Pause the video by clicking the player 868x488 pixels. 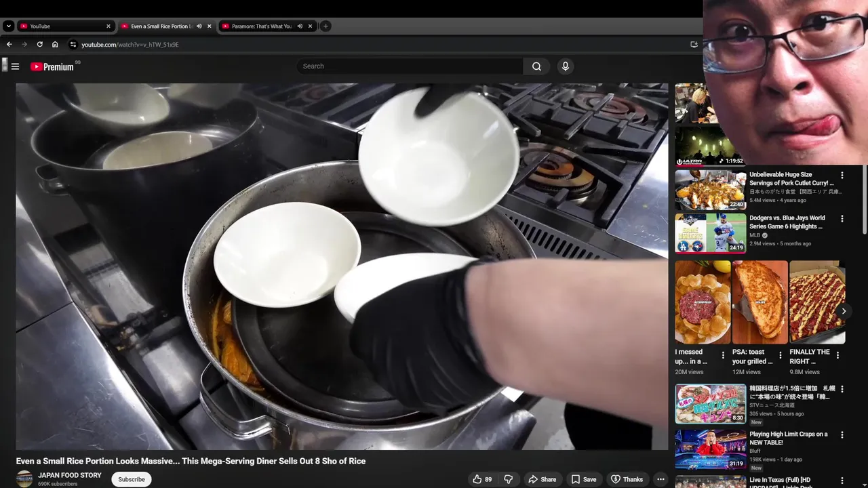(342, 266)
